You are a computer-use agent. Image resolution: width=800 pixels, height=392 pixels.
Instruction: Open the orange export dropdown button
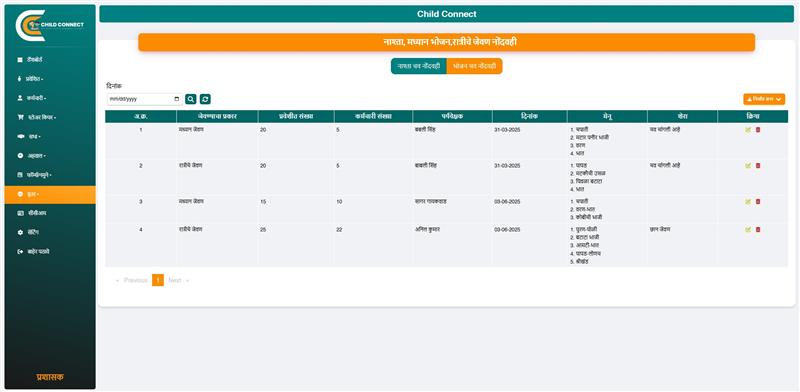[764, 99]
